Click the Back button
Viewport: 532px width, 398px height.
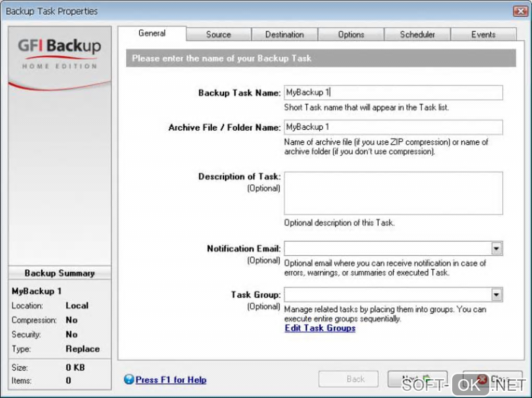click(x=348, y=379)
